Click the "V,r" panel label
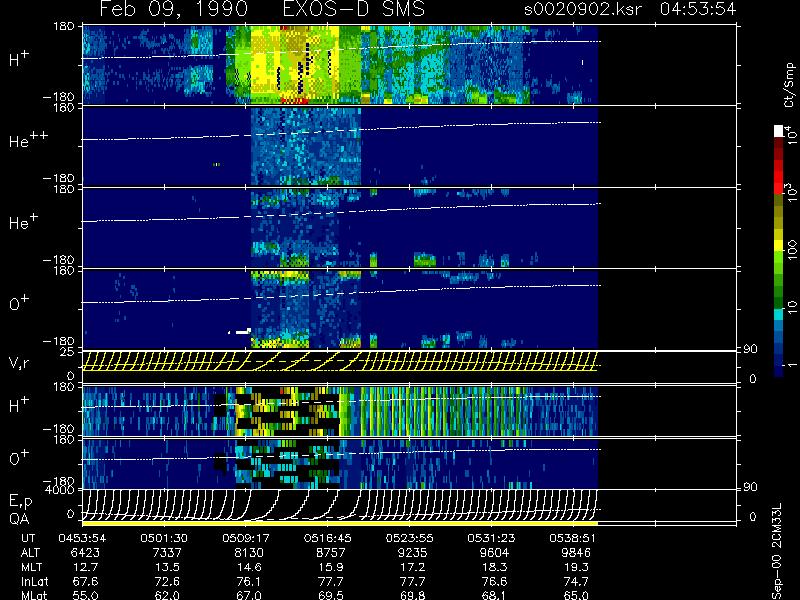Viewport: 800px width, 600px height. coord(19,363)
